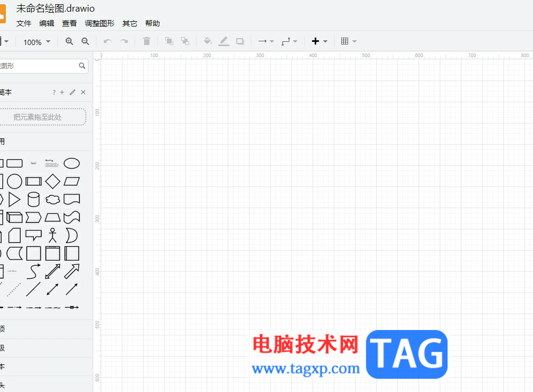Select the trapezoid shape
533x392 pixels.
(52, 217)
